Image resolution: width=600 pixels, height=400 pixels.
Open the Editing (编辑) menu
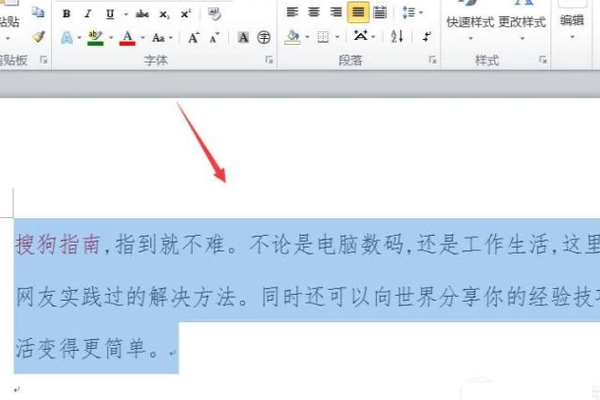click(572, 22)
